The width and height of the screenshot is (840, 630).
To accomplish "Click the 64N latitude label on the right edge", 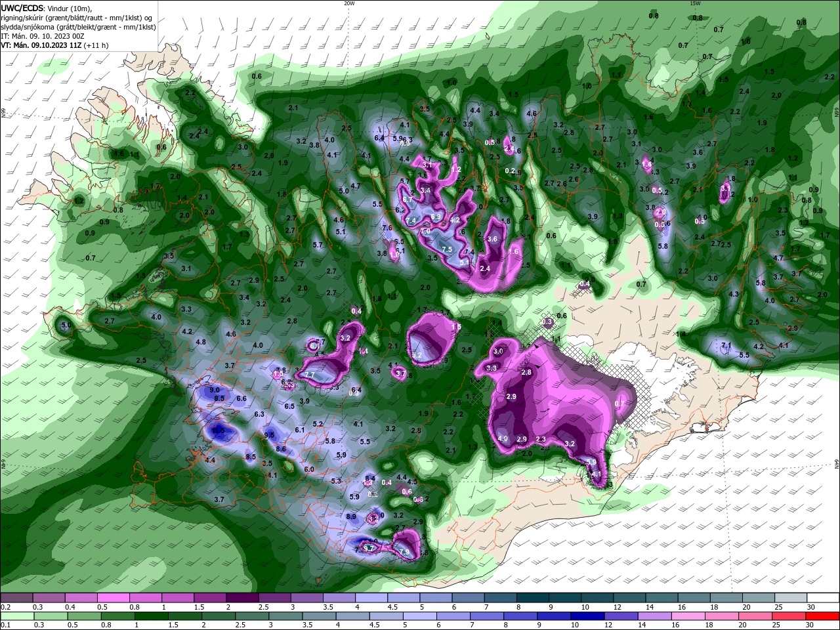I will [837, 463].
